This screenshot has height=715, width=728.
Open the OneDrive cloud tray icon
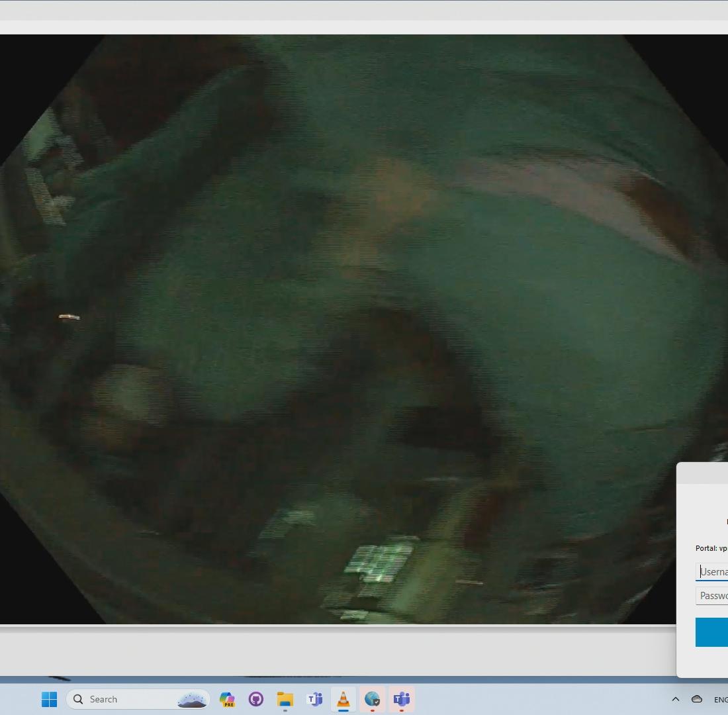(x=697, y=699)
